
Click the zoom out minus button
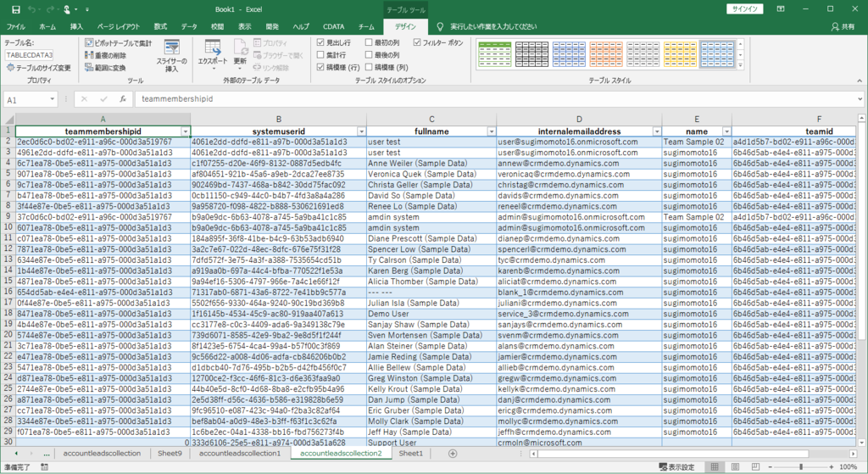770,467
